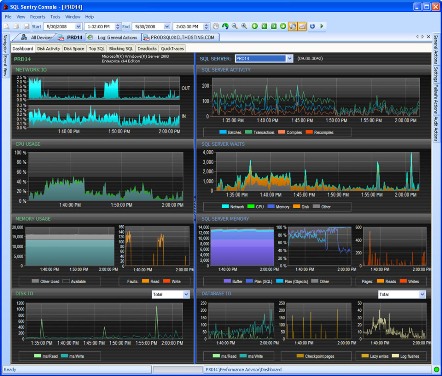Click the Checkpoint pages legend swatch
This screenshot has height=376, width=442.
300,356
